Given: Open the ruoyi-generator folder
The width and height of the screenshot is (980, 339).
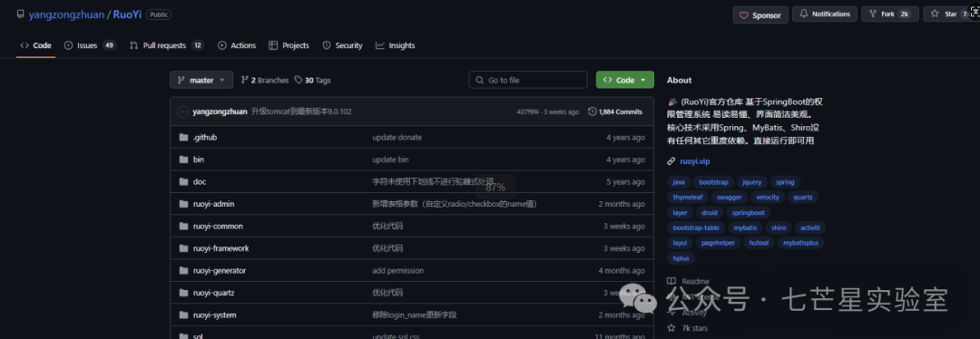Looking at the screenshot, I should click(x=220, y=270).
